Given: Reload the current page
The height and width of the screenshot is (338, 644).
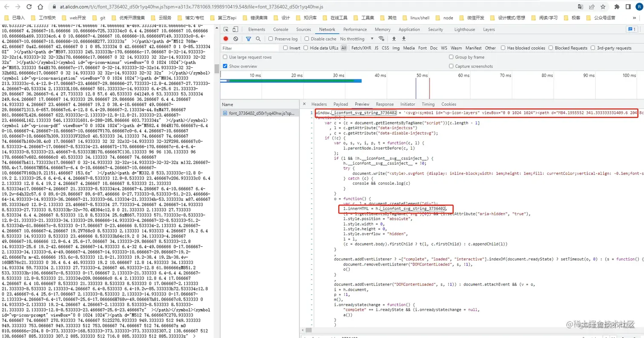Looking at the screenshot, I should click(x=28, y=7).
